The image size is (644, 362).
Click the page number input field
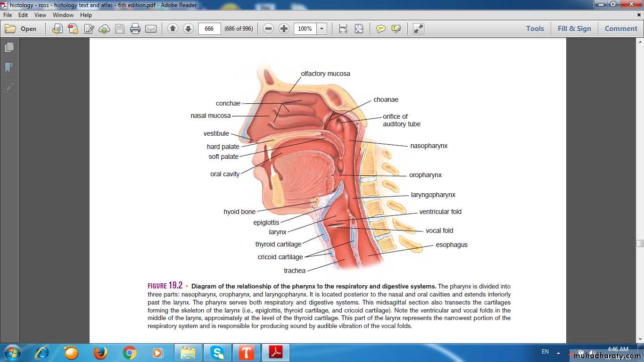pyautogui.click(x=209, y=29)
